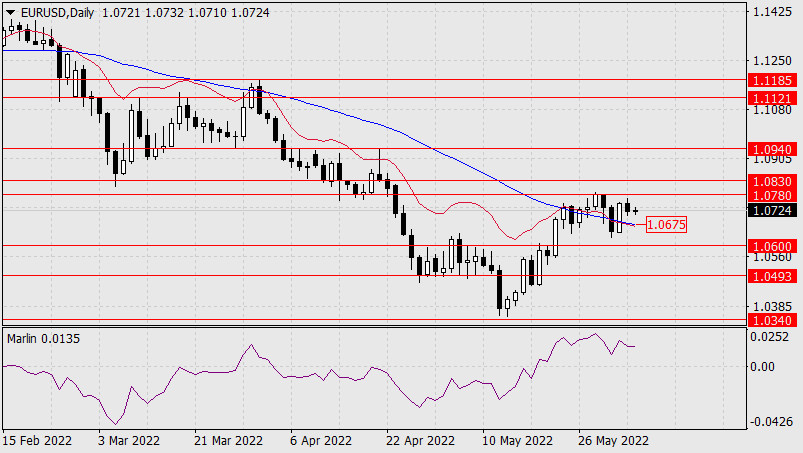Click the 0.0252 Marlin scale value
This screenshot has width=803, height=453.
(x=769, y=336)
